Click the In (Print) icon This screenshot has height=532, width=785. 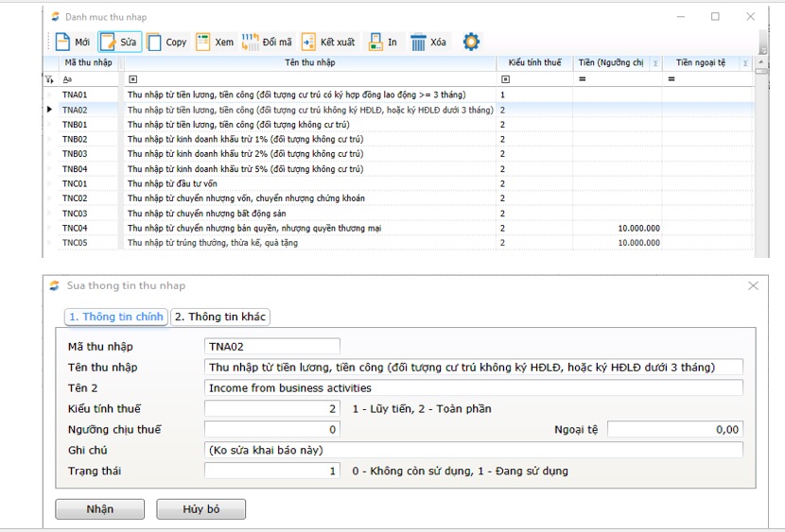(375, 42)
